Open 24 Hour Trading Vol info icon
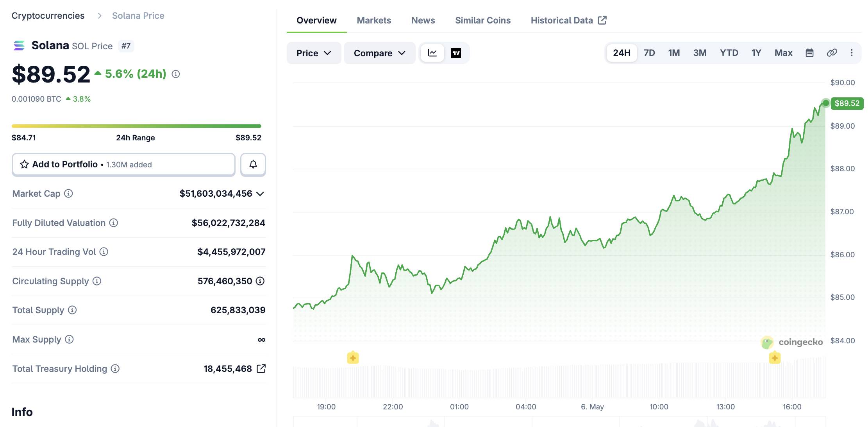 click(104, 252)
